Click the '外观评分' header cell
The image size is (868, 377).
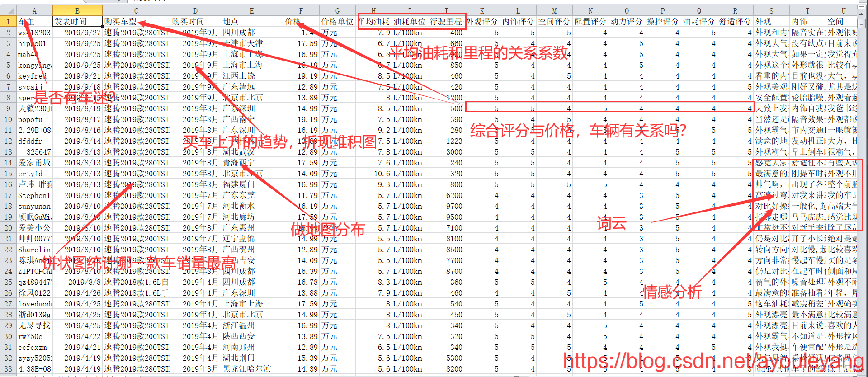coord(482,21)
